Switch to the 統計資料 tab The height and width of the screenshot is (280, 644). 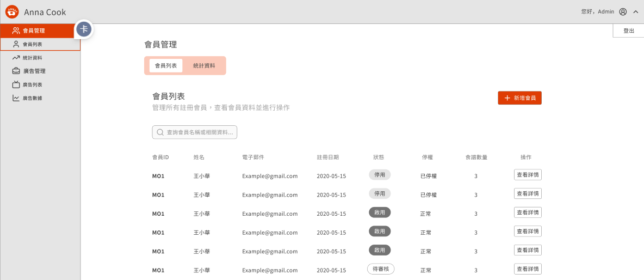(x=204, y=65)
